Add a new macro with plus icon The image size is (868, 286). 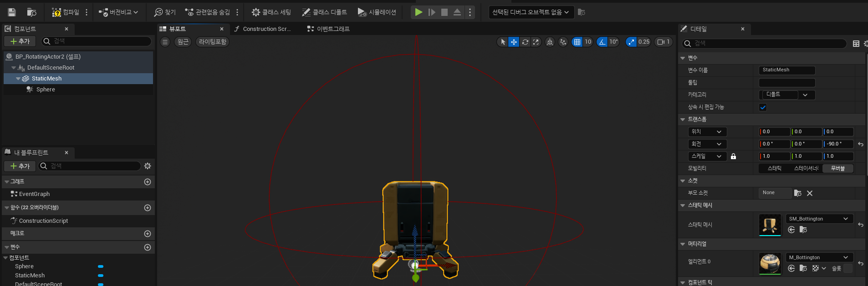148,234
